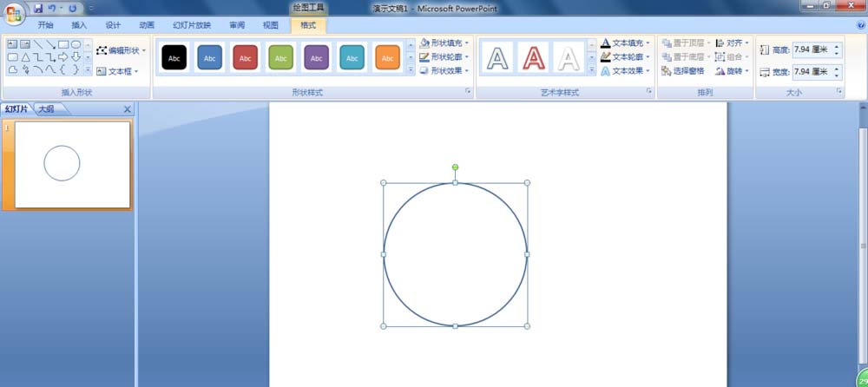This screenshot has height=387, width=868.
Task: Switch to the 开始 (Home) ribbon tab
Action: coord(45,25)
